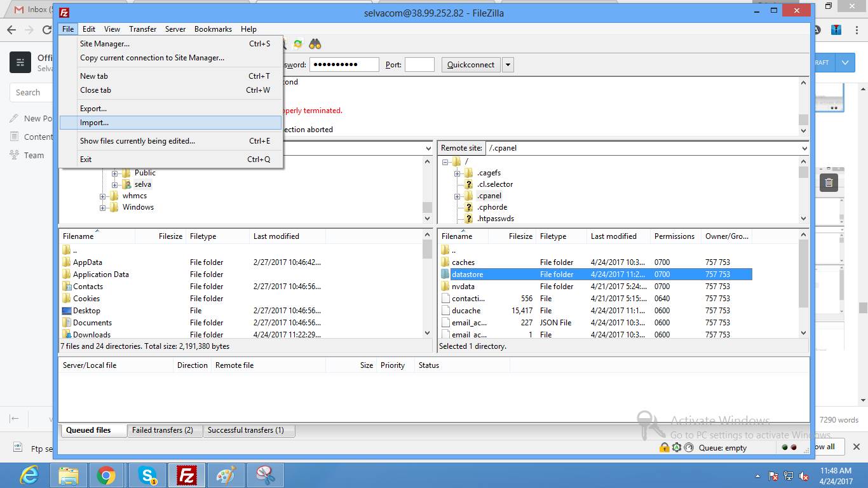Viewport: 868px width, 488px height.
Task: Click the Chrome back arrow
Action: pyautogui.click(x=11, y=30)
